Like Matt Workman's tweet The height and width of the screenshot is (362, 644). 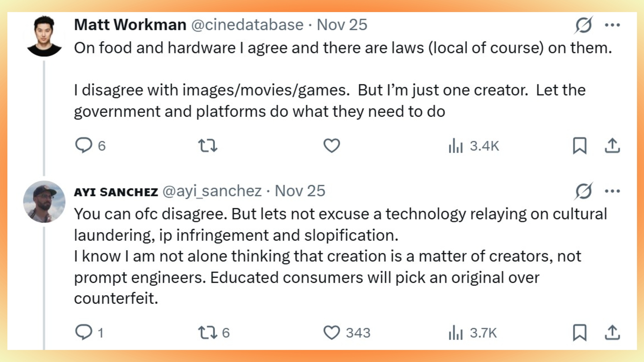pyautogui.click(x=331, y=145)
